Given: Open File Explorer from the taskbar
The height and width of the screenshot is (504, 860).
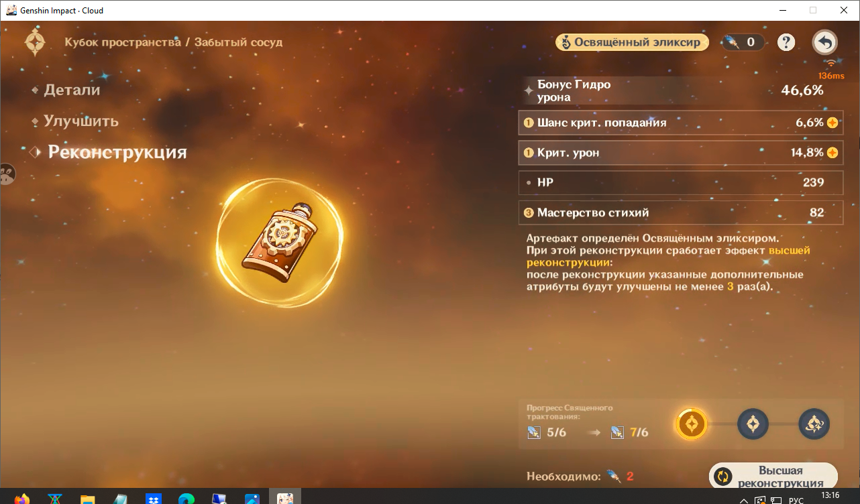Looking at the screenshot, I should click(87, 499).
